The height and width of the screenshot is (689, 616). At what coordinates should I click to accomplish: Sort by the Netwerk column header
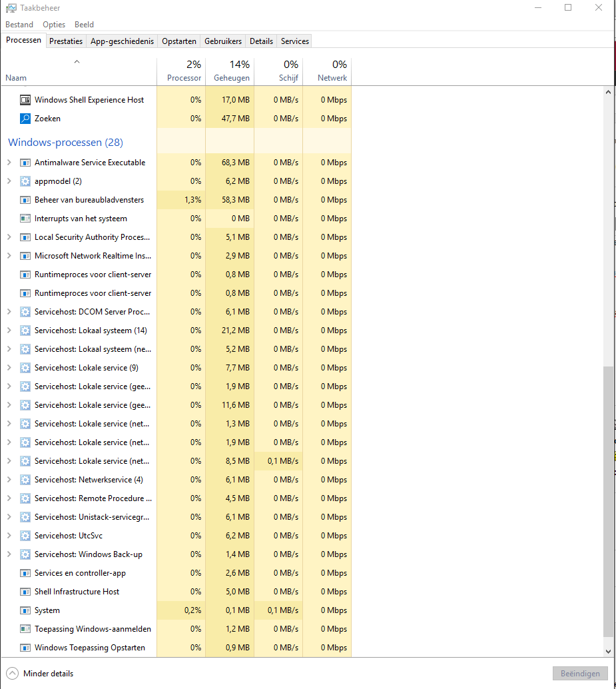[x=327, y=71]
